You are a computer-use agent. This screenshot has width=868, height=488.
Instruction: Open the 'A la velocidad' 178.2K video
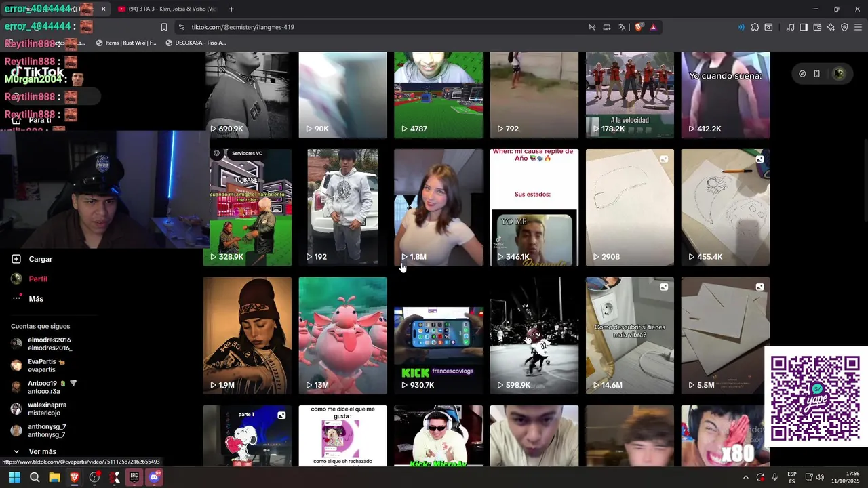pos(630,95)
